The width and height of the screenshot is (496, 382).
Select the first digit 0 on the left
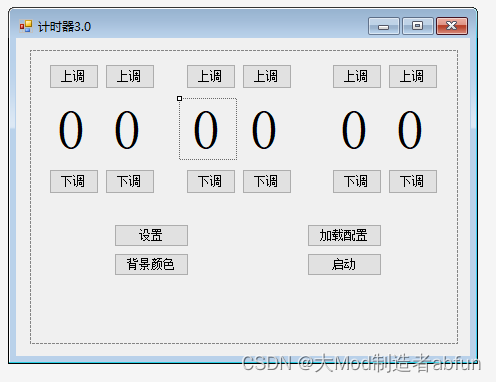pos(71,130)
